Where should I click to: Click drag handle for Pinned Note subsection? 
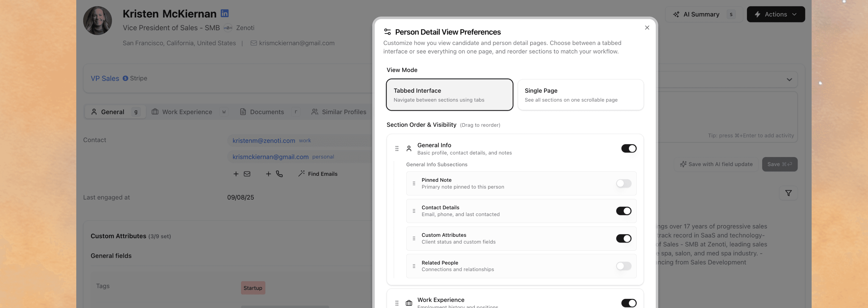pyautogui.click(x=414, y=184)
